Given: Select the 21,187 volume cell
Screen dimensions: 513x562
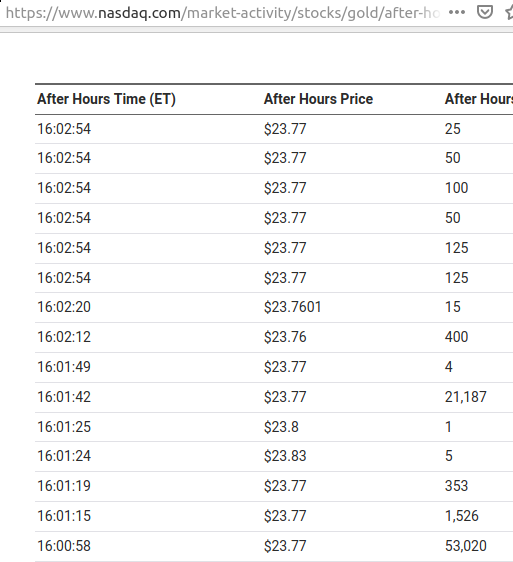Looking at the screenshot, I should point(466,397).
